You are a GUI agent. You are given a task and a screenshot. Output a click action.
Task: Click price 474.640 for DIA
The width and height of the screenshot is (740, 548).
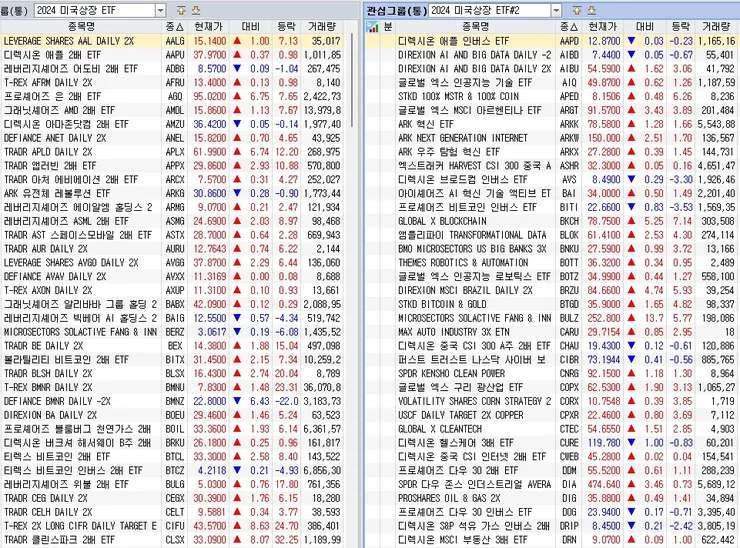click(x=604, y=484)
